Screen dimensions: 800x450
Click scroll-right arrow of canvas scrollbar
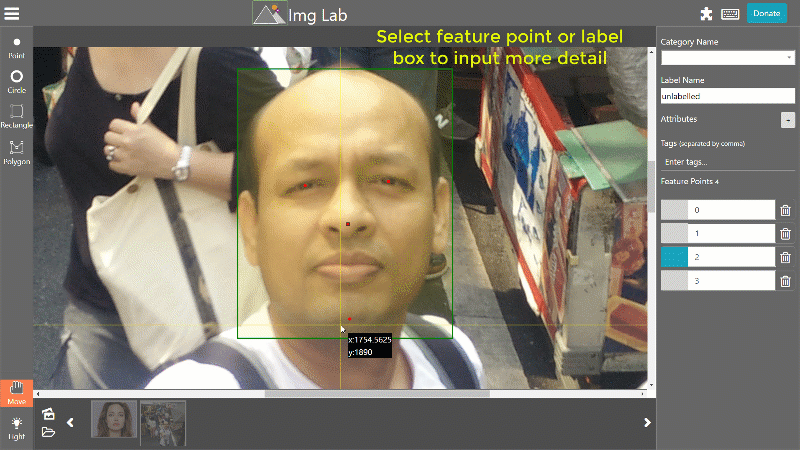pos(643,393)
